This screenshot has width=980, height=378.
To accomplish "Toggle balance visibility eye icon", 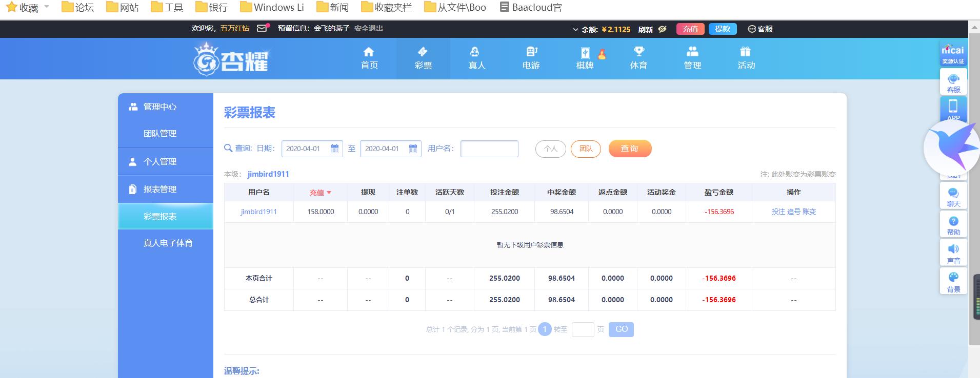I will (662, 29).
